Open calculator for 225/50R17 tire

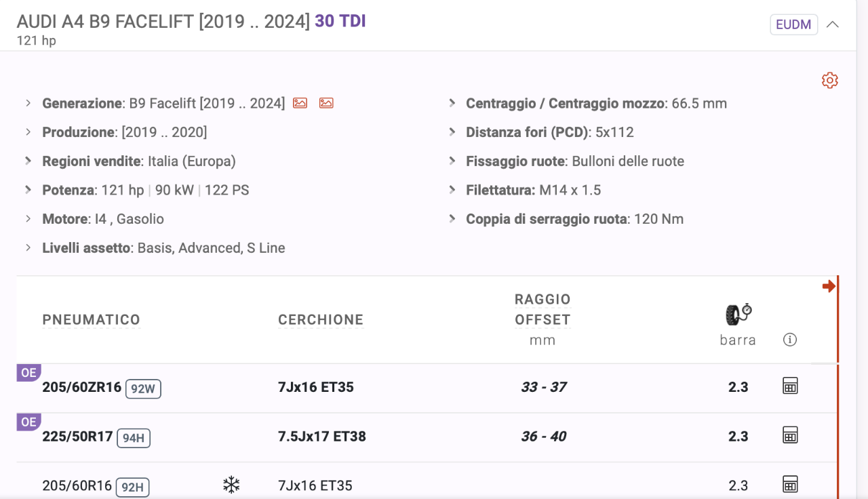pos(790,435)
